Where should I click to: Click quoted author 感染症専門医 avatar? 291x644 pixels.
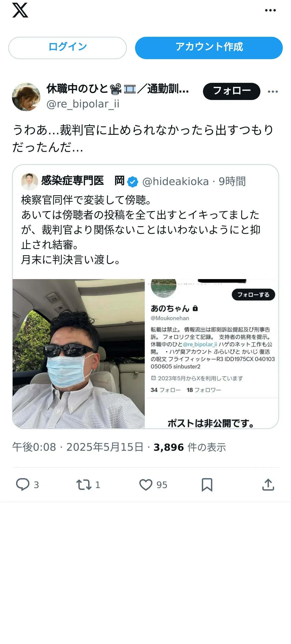click(30, 181)
